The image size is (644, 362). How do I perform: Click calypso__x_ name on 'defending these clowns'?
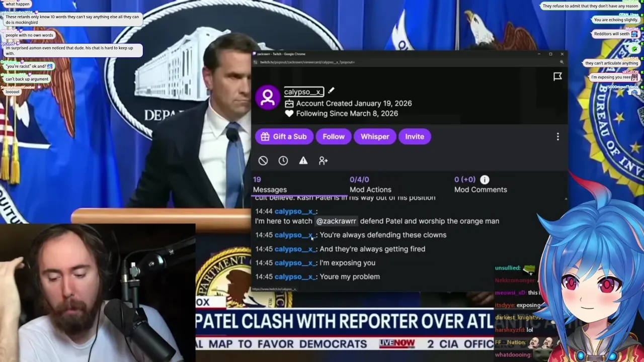pos(295,235)
